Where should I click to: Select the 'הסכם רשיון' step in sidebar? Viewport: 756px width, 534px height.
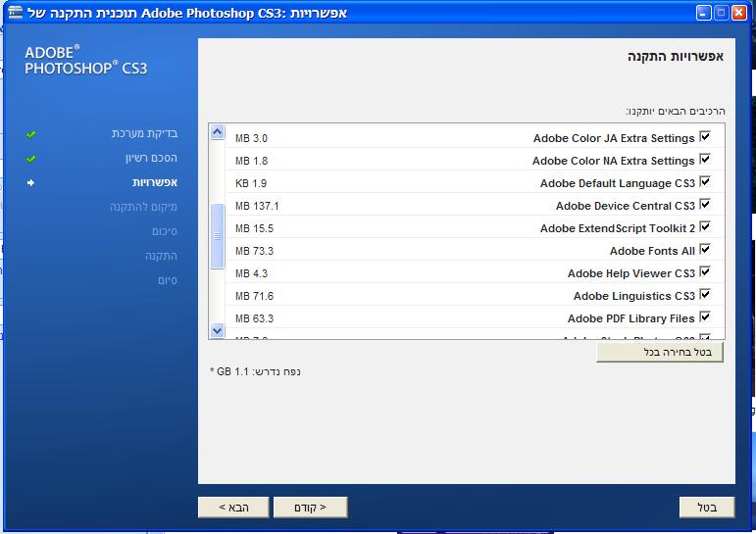[x=151, y=158]
